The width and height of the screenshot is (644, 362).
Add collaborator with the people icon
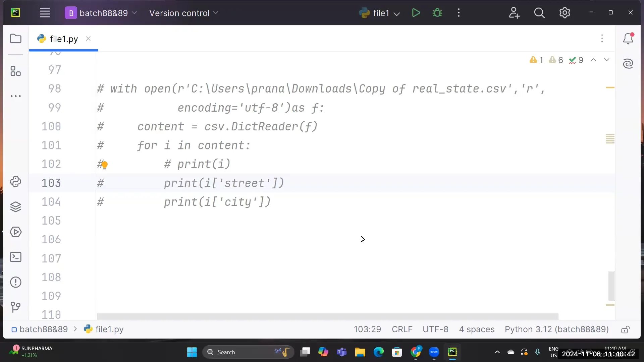(514, 13)
